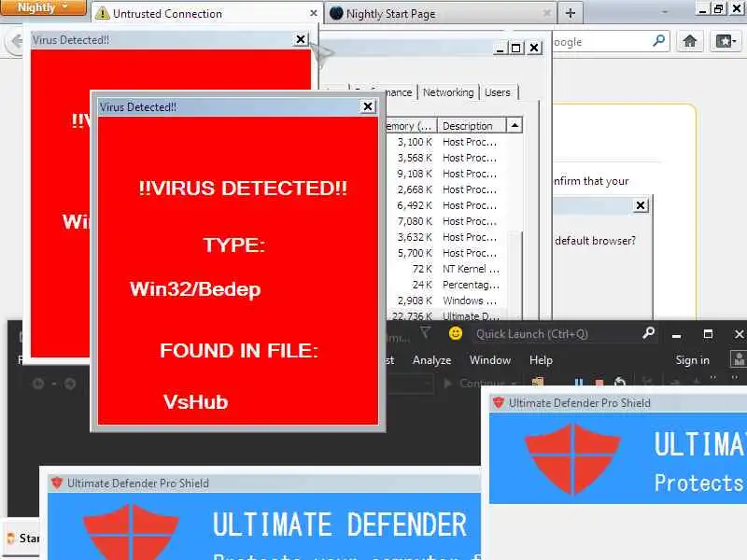Click the account avatar icon beside Sign in
Viewport: 747px width, 560px height.
click(739, 359)
